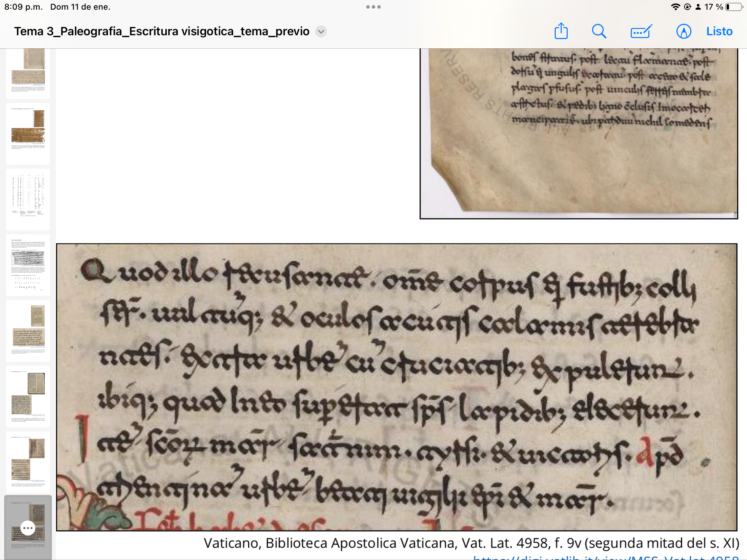Image resolution: width=747 pixels, height=560 pixels.
Task: Tap the large Visigothic manuscript image
Action: coord(396,387)
